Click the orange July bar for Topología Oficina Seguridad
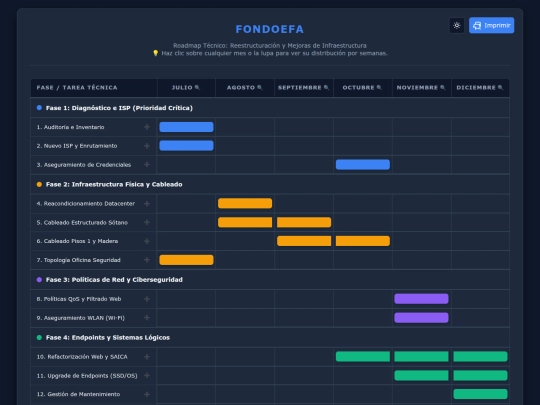This screenshot has width=540, height=405. point(186,260)
